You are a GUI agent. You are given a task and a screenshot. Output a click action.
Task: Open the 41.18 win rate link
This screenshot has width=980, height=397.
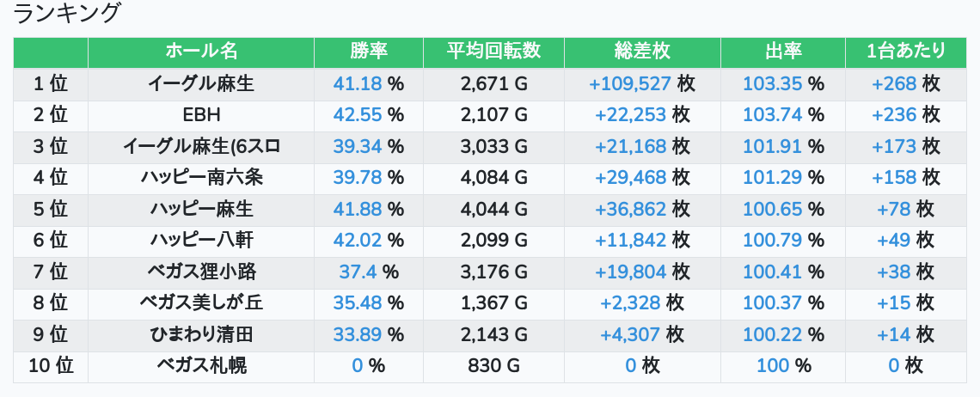358,84
